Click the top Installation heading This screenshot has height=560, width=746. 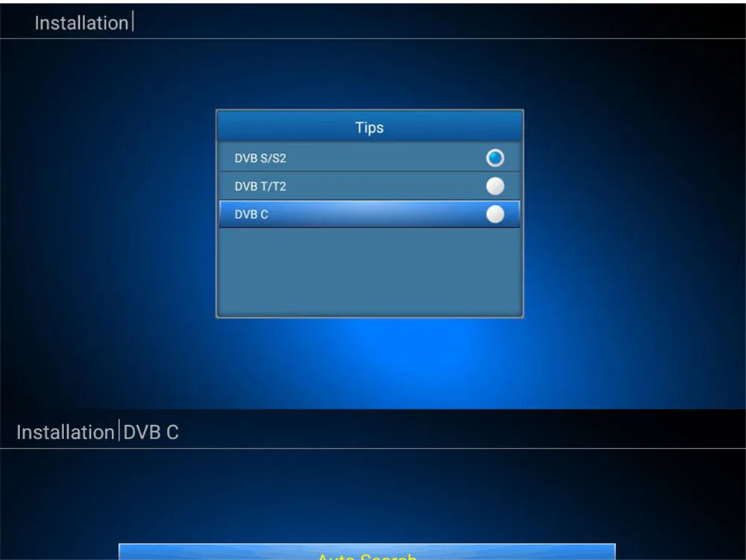(81, 23)
